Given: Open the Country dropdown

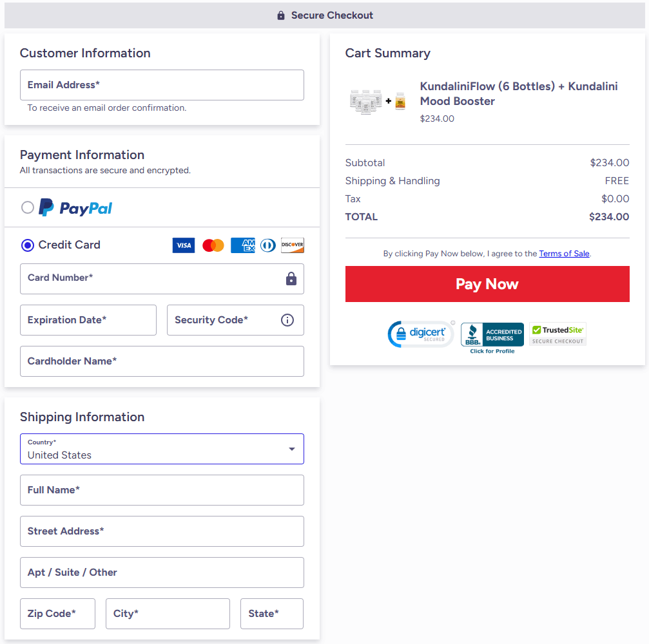Looking at the screenshot, I should click(x=162, y=449).
